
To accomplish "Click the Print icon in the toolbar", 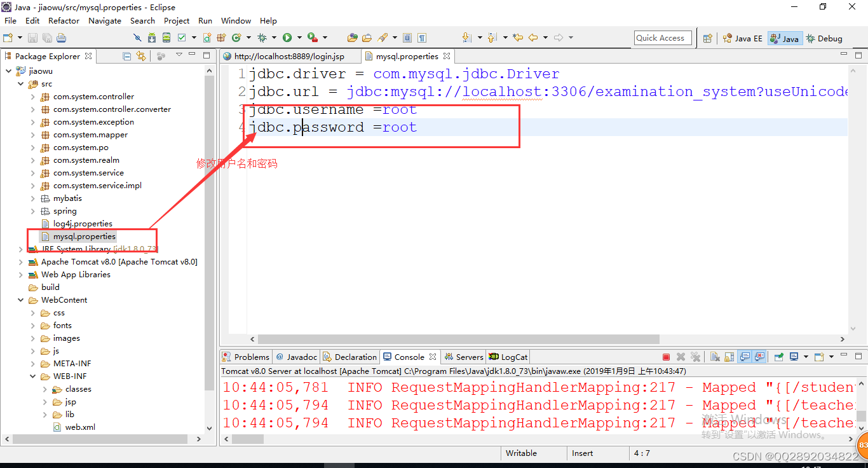I will tap(61, 38).
